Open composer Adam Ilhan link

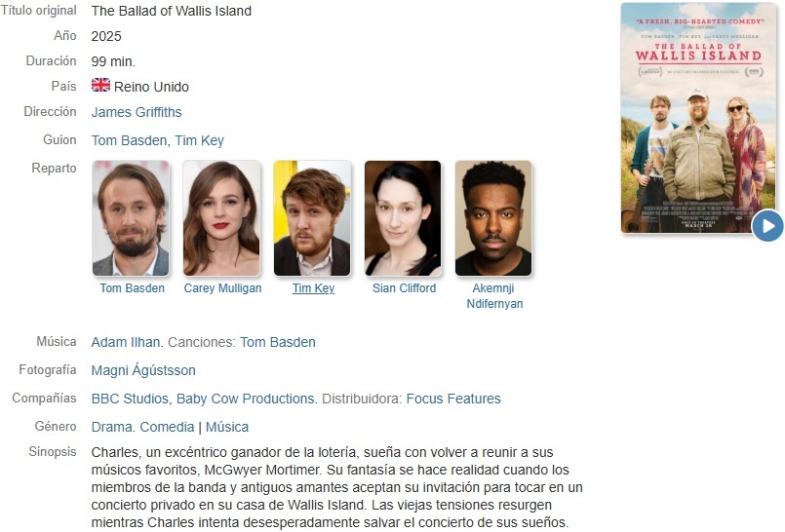click(126, 342)
